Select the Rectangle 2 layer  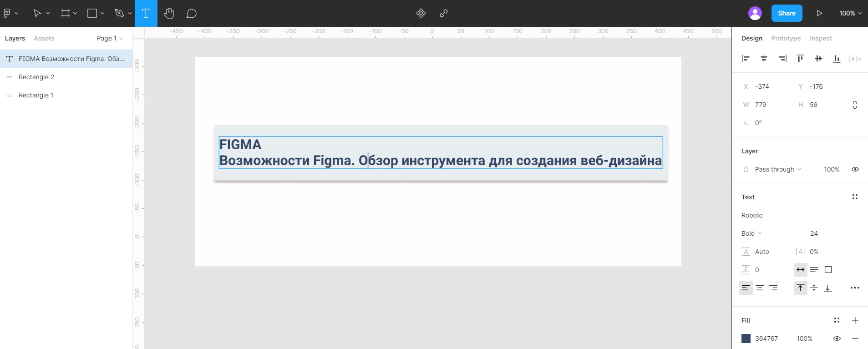coord(66,77)
